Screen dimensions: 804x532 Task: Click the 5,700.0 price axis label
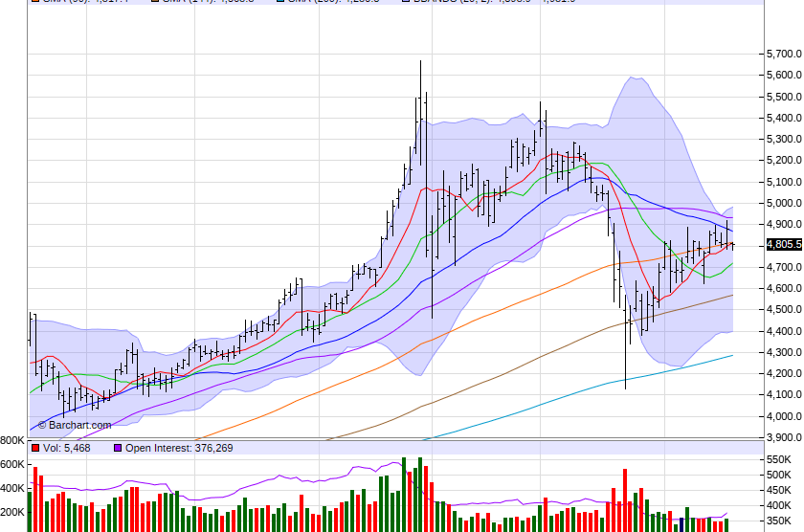pyautogui.click(x=784, y=54)
